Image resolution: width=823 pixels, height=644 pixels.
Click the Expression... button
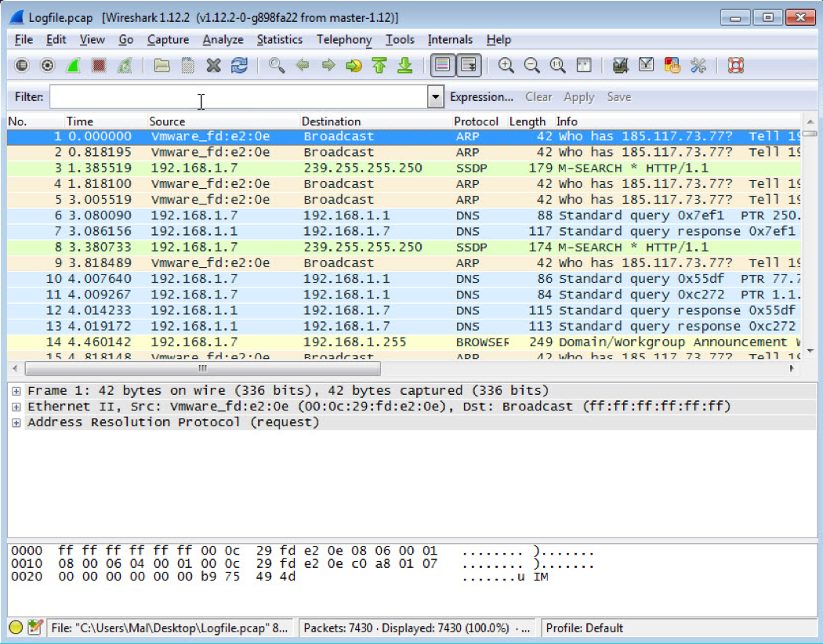click(x=481, y=97)
